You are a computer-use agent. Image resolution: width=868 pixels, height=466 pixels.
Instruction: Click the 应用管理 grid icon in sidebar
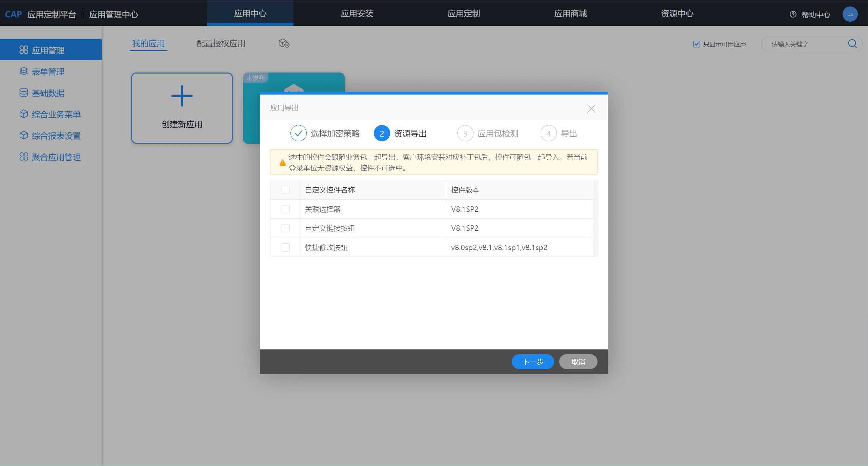coord(23,50)
